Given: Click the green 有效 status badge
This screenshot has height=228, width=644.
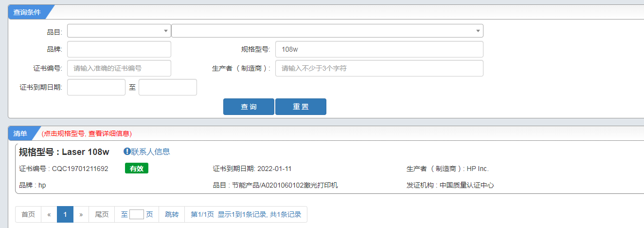Looking at the screenshot, I should tap(137, 169).
